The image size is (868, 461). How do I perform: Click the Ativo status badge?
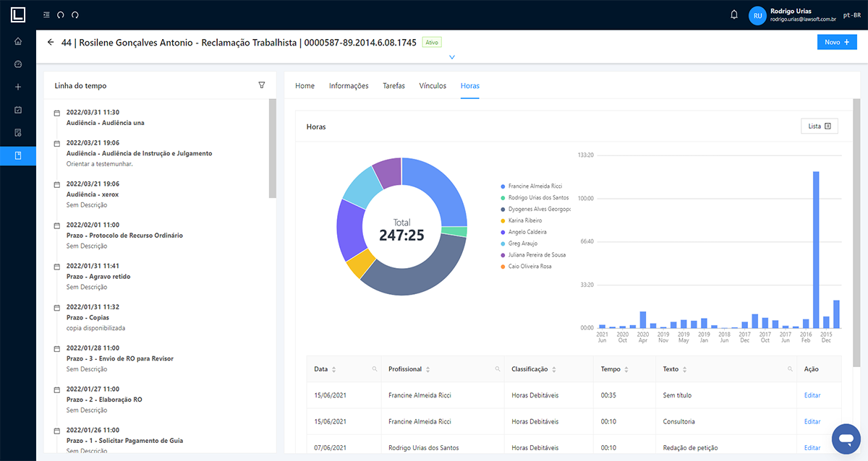point(432,43)
